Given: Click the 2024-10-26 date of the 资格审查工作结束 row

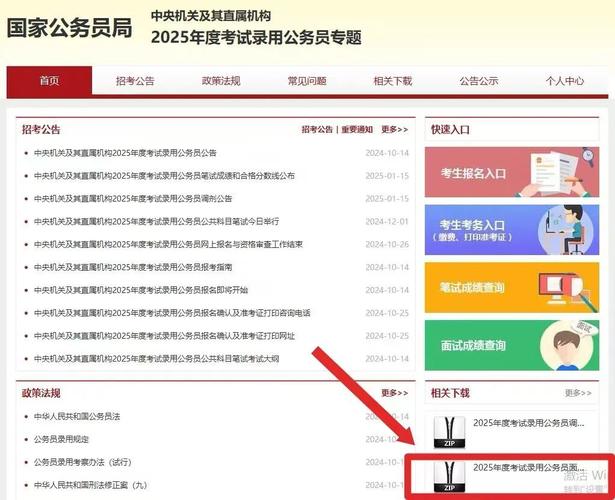Looking at the screenshot, I should (x=387, y=244).
